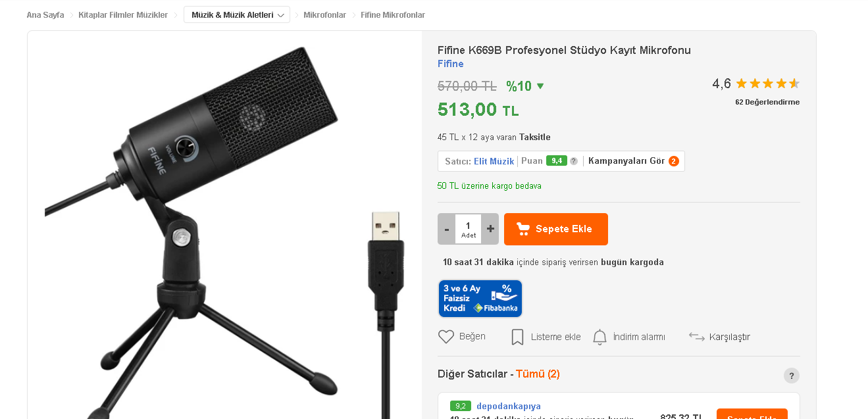Increase quantity with plus button

(x=490, y=229)
